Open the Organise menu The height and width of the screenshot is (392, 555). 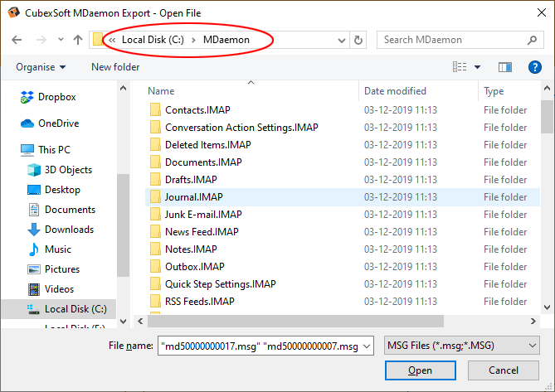39,67
